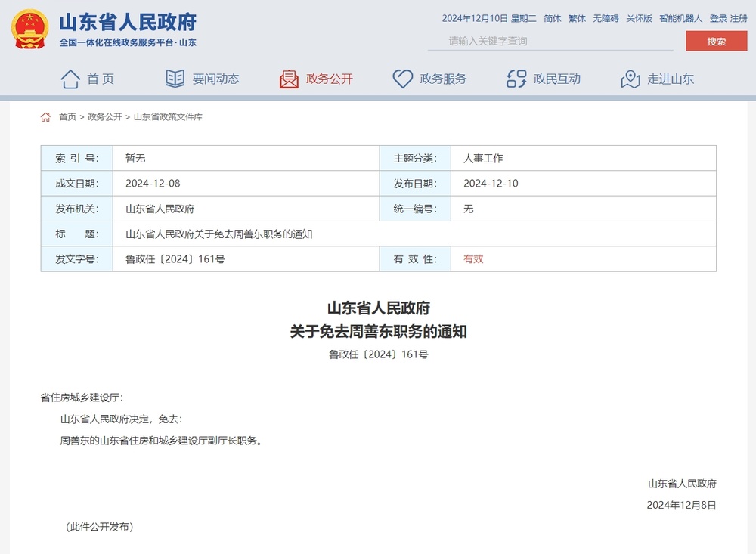Open the 政务服务 navigation tab
The height and width of the screenshot is (554, 756).
(443, 79)
